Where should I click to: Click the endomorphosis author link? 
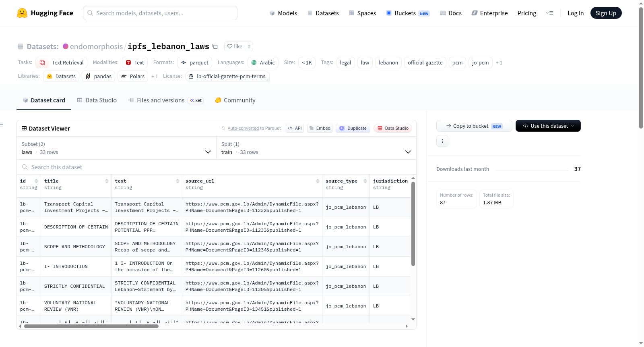[x=96, y=46]
